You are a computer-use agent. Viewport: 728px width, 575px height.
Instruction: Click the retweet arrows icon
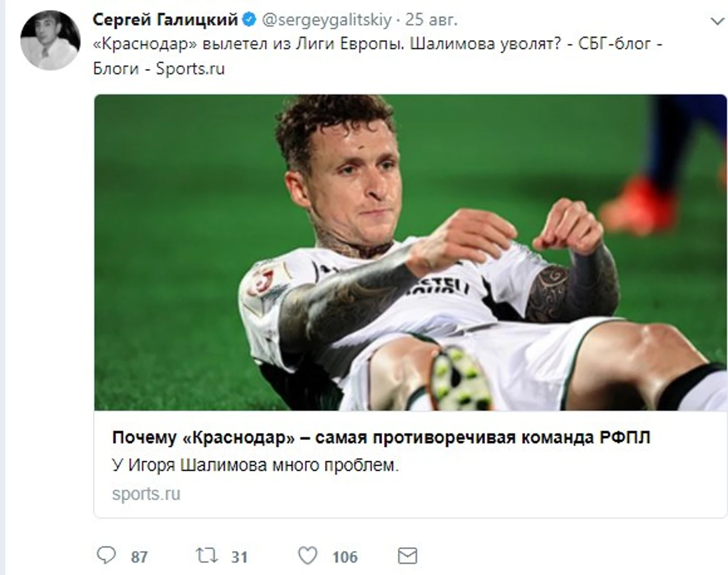(x=206, y=556)
